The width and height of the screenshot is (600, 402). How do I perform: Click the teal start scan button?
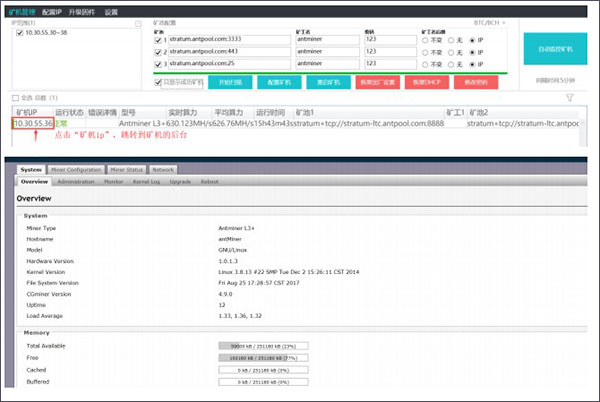(x=230, y=82)
